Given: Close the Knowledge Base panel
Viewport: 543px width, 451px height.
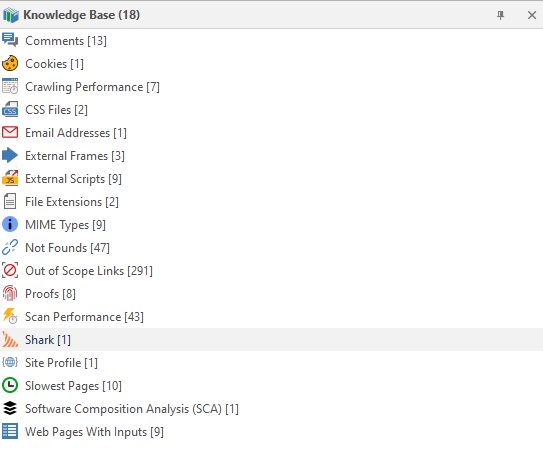Looking at the screenshot, I should 532,15.
